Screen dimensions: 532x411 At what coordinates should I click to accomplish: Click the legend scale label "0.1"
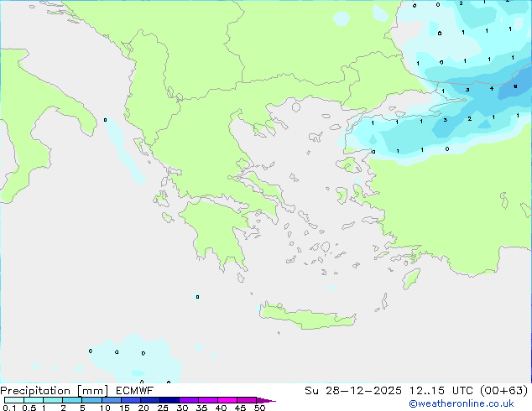pyautogui.click(x=9, y=408)
